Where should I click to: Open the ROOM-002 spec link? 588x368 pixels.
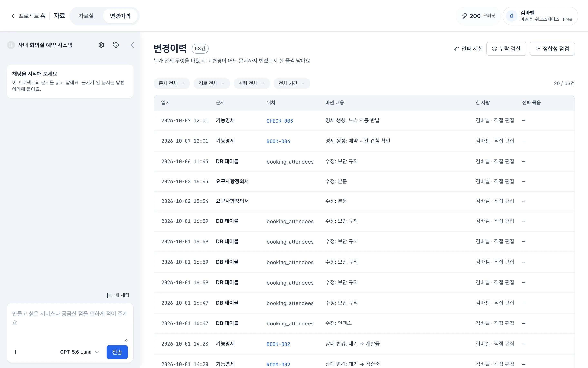coord(278,365)
